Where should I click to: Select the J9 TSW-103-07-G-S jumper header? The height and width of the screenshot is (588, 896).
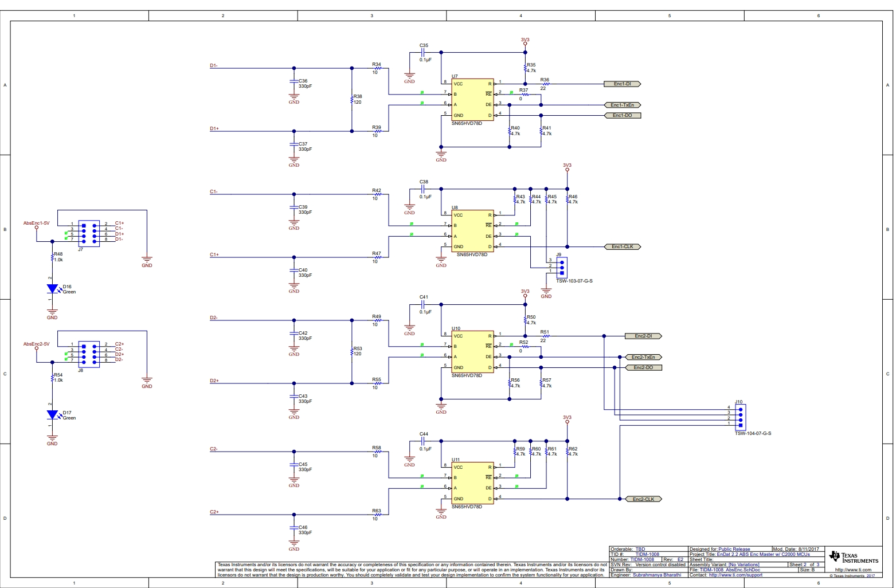pos(562,266)
